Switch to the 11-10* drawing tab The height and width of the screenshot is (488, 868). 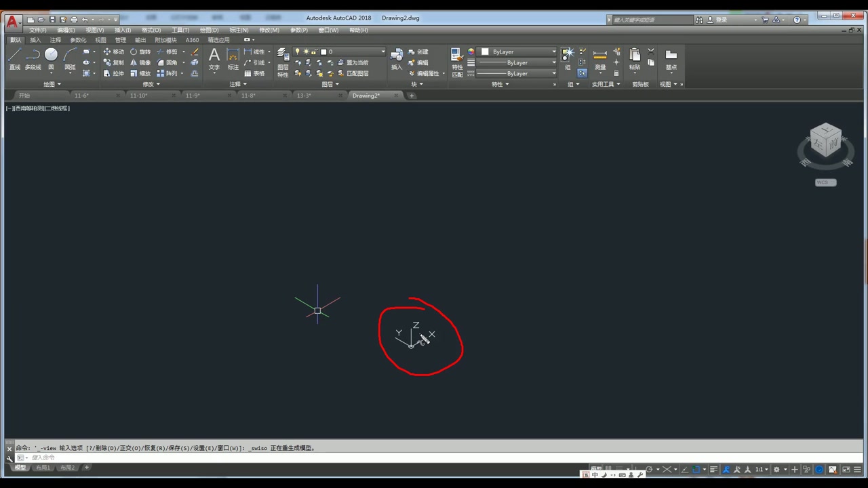139,96
